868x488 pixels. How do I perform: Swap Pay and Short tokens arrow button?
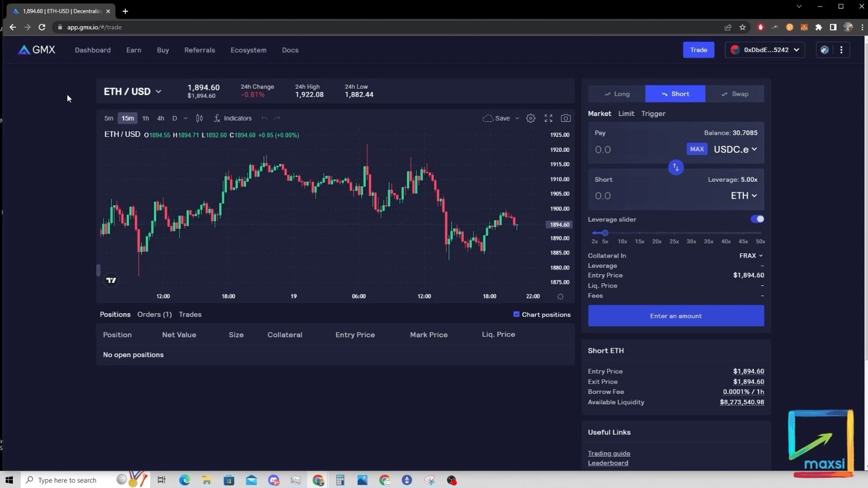pos(675,167)
